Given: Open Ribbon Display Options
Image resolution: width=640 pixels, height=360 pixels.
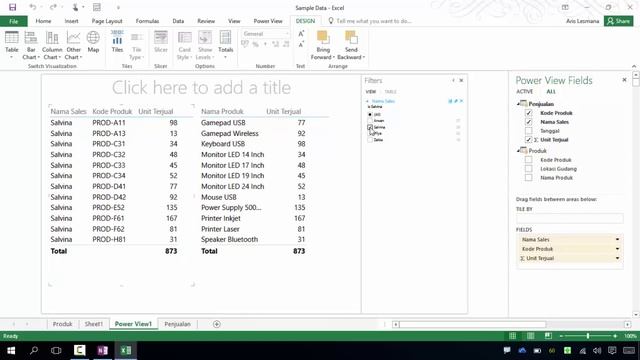Looking at the screenshot, I should coord(565,7).
